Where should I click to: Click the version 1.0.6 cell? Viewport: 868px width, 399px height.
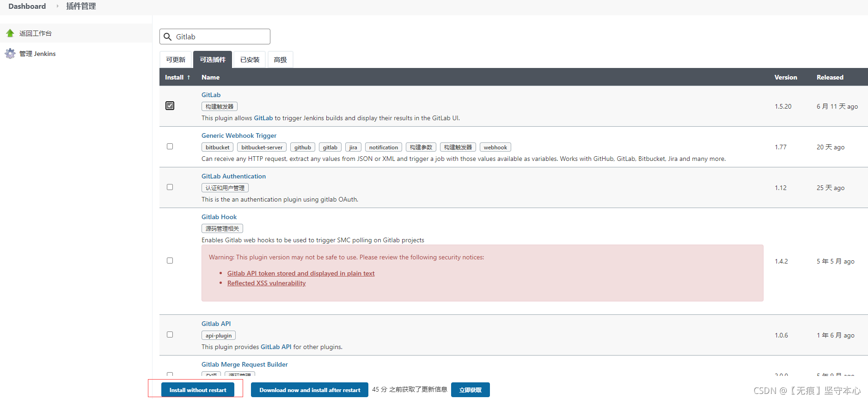click(x=781, y=335)
